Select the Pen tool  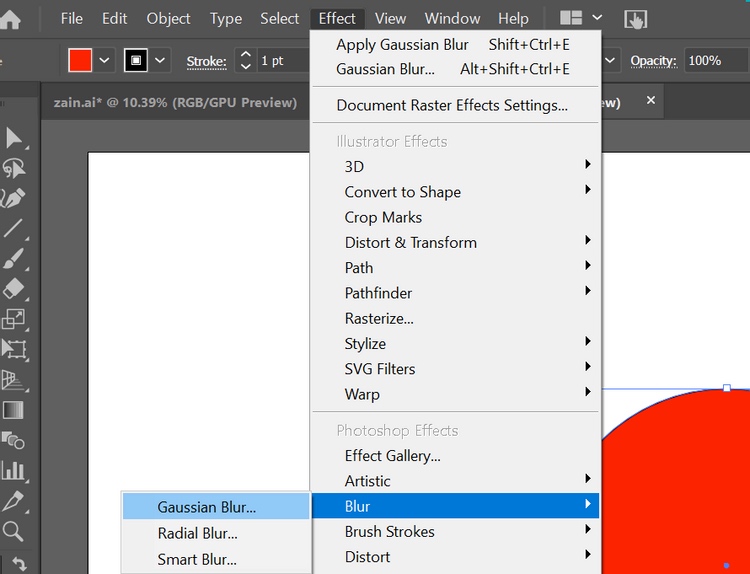pos(12,198)
